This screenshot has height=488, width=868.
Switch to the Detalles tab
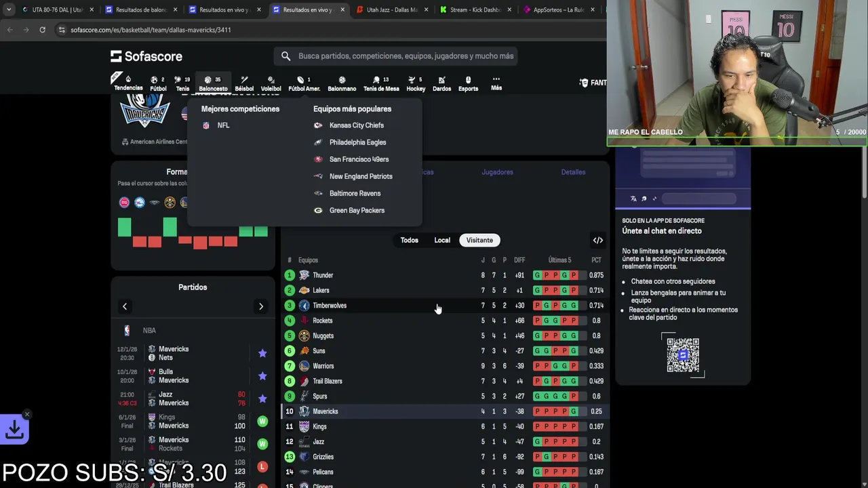(x=573, y=172)
